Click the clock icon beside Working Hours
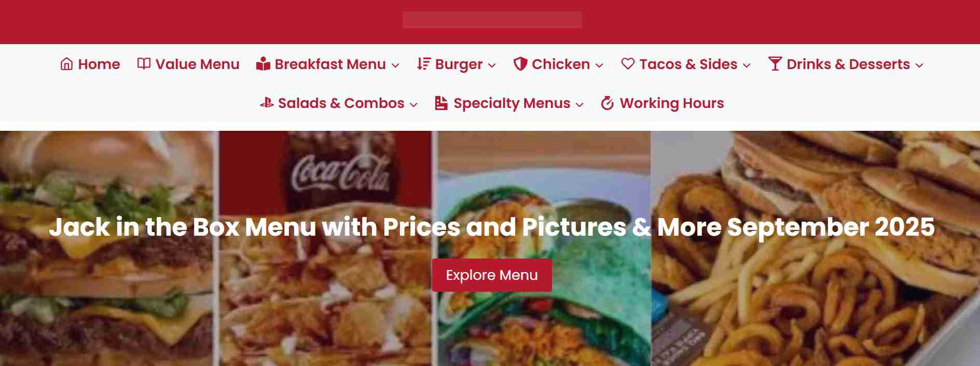Viewport: 980px width, 366px height. tap(608, 103)
